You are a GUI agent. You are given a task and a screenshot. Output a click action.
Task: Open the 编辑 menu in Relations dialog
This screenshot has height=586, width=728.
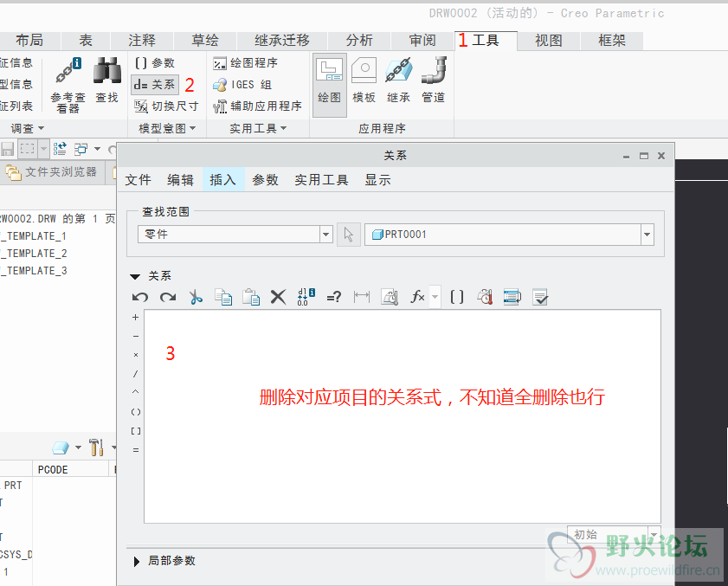(x=180, y=180)
